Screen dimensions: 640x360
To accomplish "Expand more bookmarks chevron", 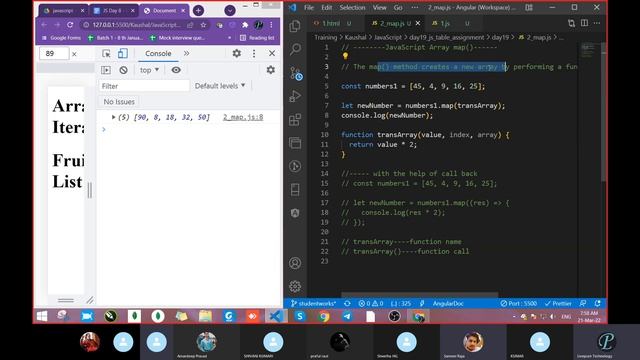I will click(x=229, y=38).
